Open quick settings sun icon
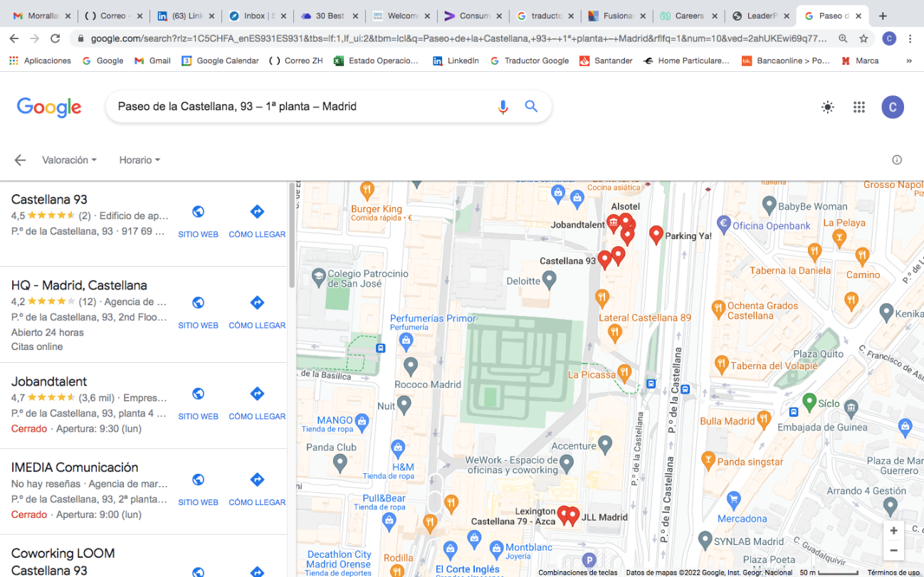924x577 pixels. (x=827, y=107)
